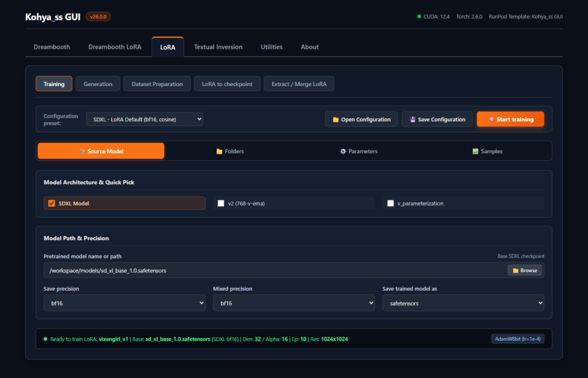Viewport: 588px width, 378px height.
Task: Open the Utilities tab
Action: pyautogui.click(x=272, y=47)
